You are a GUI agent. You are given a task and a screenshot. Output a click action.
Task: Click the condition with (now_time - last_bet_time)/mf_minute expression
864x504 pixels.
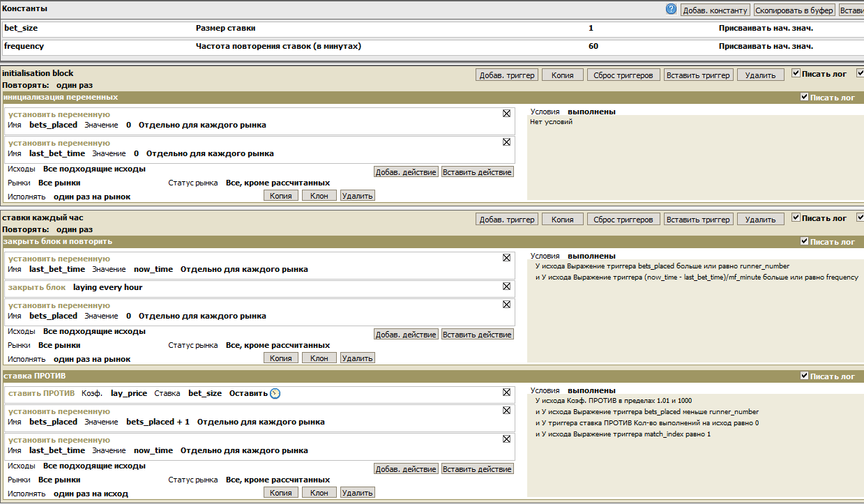tap(697, 277)
